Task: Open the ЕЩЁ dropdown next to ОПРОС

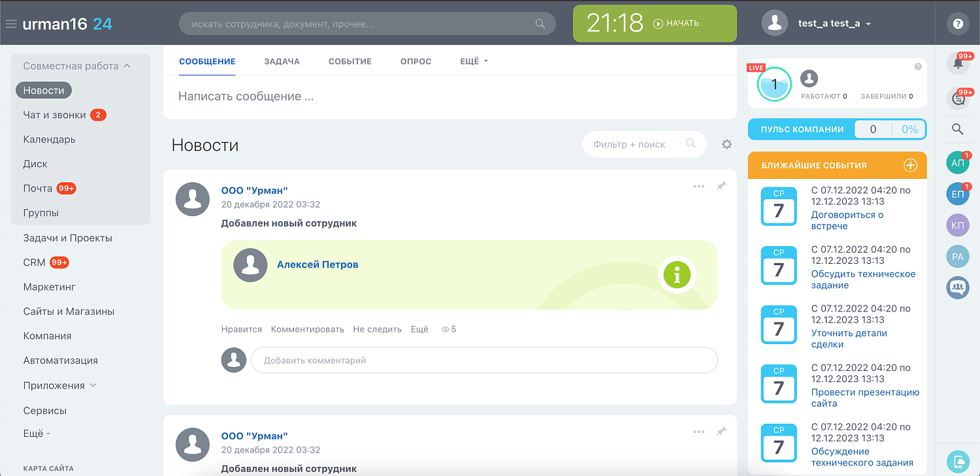Action: 472,61
